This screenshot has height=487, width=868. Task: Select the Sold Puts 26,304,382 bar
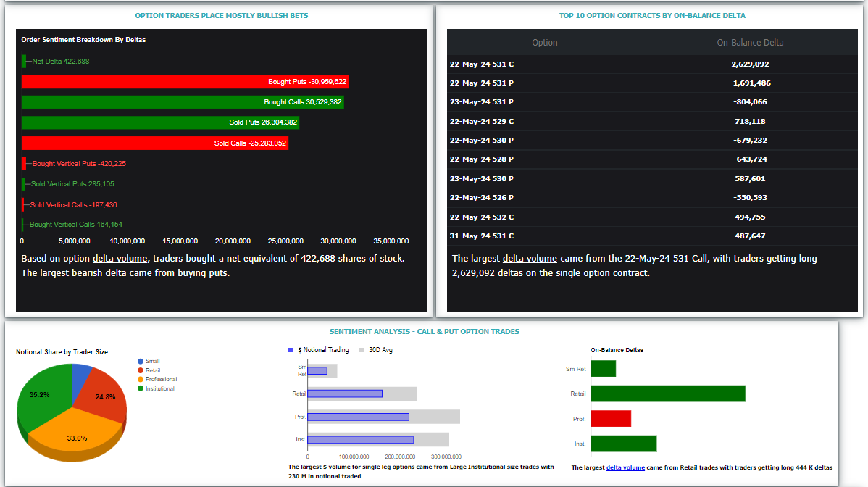[x=161, y=122]
